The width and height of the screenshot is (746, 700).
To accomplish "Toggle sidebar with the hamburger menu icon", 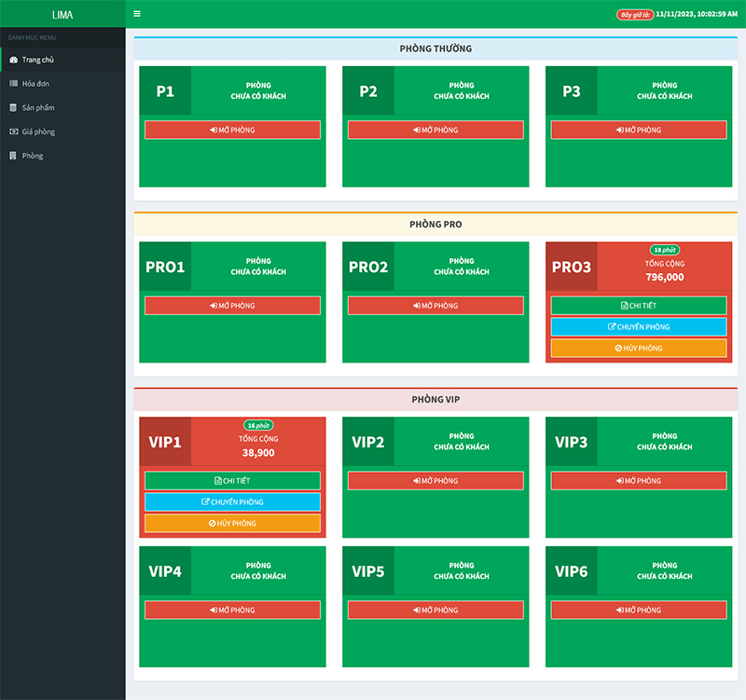I will (x=137, y=14).
